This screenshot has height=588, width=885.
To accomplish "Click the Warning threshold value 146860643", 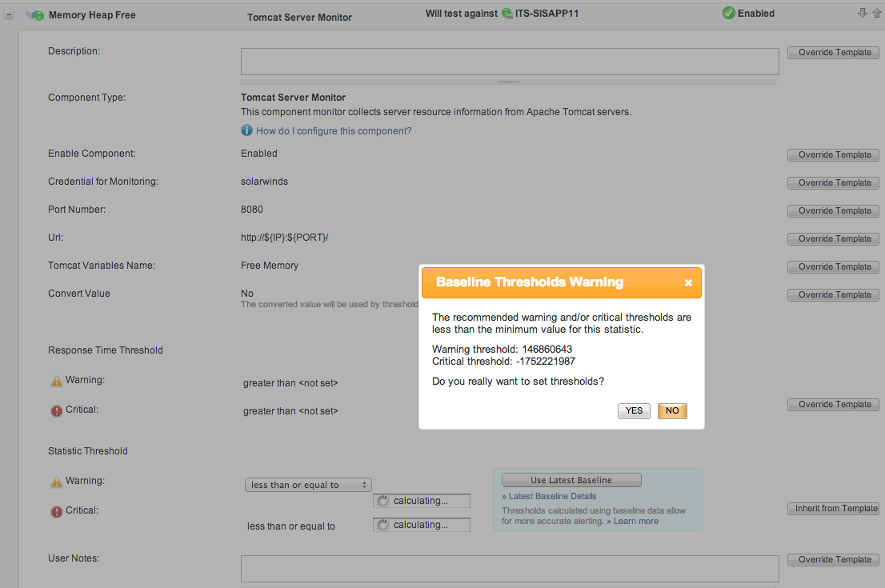I will (x=547, y=350).
